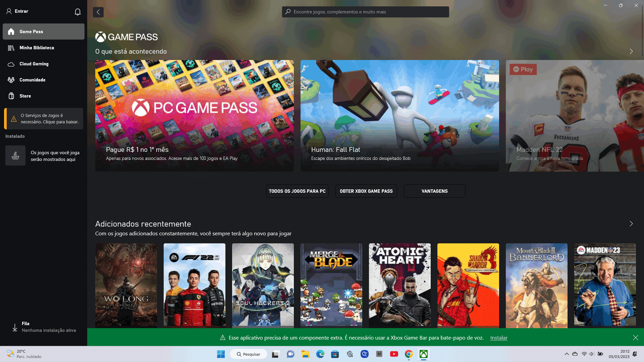Open Soul Hackers 2 game tile
Image resolution: width=644 pixels, height=362 pixels.
point(263,285)
